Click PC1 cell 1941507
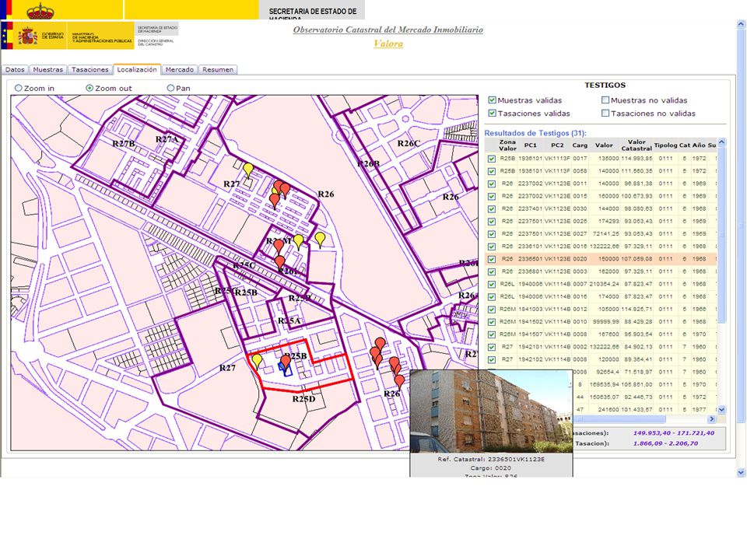Viewport: 747px width, 560px height. 530,334
